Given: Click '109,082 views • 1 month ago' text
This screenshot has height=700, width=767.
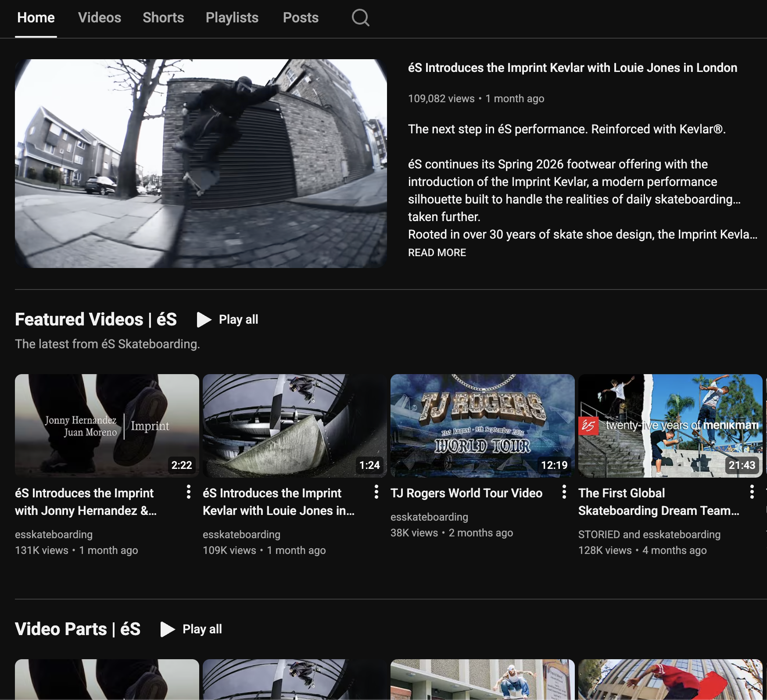Looking at the screenshot, I should coord(476,99).
